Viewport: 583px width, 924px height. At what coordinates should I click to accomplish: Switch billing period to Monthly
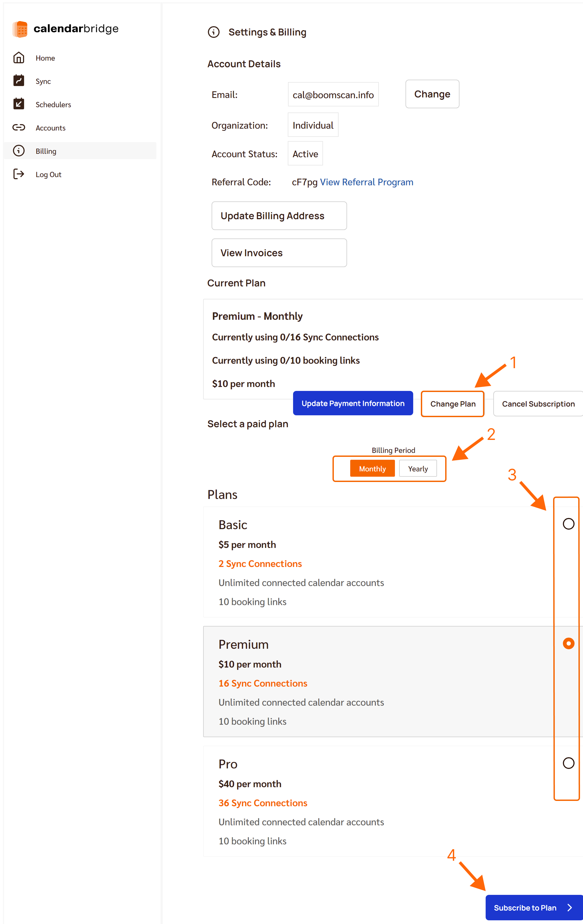pos(372,468)
